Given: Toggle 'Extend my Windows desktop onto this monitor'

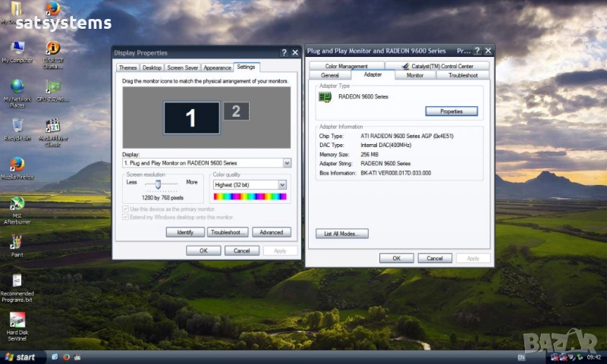Looking at the screenshot, I should tap(125, 217).
